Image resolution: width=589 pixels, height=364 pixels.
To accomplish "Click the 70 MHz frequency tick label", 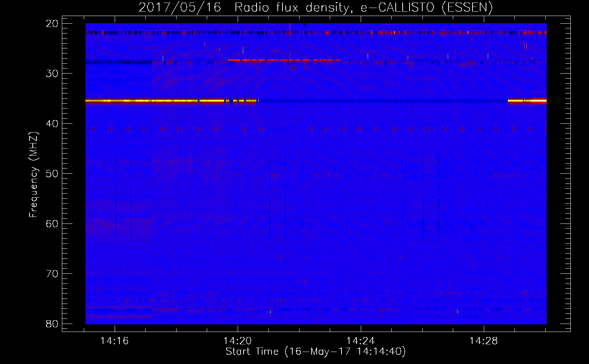I will click(x=52, y=274).
